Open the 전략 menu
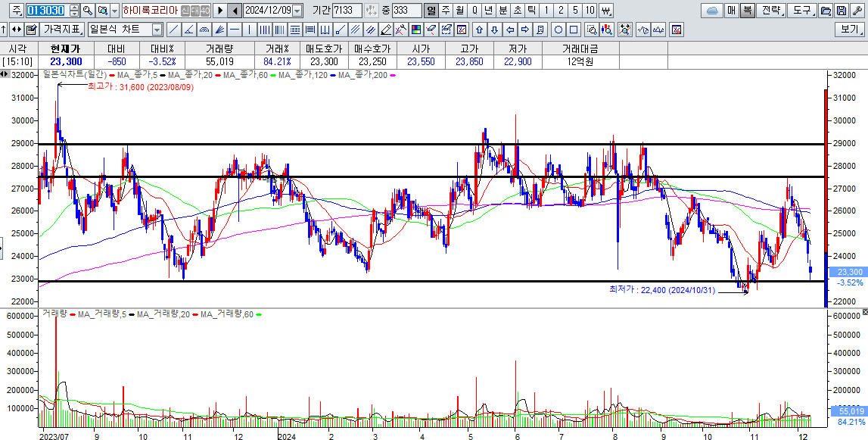The width and height of the screenshot is (868, 440). [x=770, y=11]
